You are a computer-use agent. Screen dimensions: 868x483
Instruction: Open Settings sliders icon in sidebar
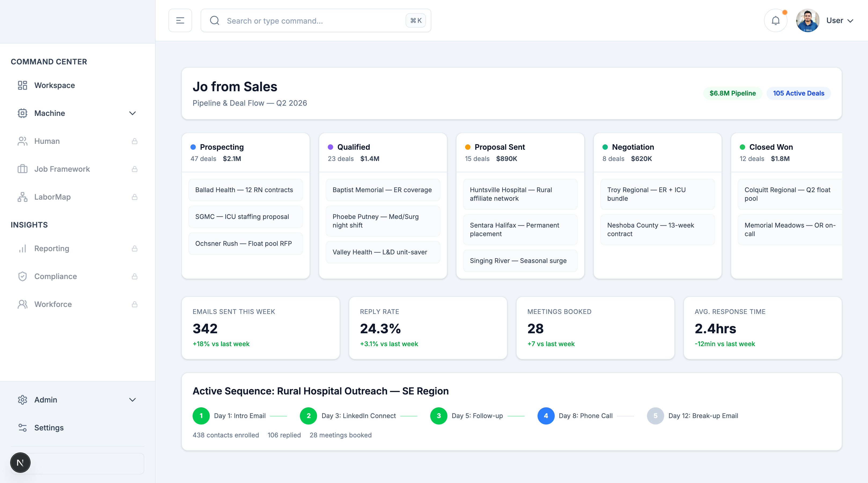point(22,428)
